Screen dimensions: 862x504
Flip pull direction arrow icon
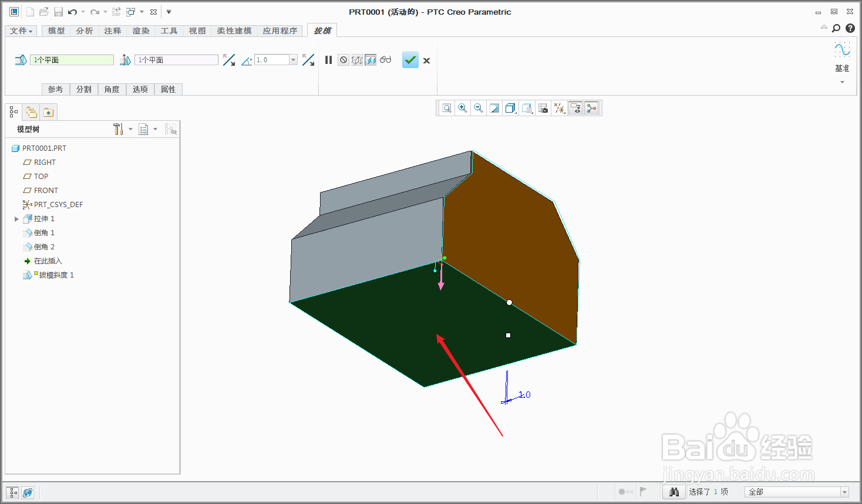click(229, 60)
